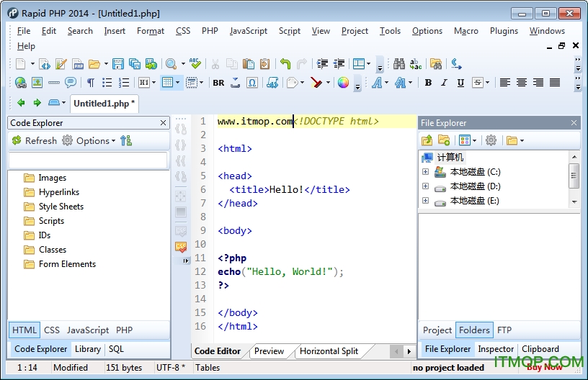
Task: Insert a comment with the speech bubble icon
Action: coord(70,82)
